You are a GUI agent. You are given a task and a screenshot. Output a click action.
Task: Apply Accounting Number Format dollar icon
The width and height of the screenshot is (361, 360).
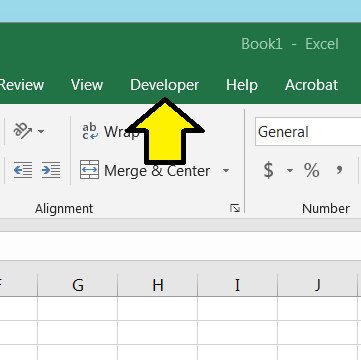coord(268,170)
